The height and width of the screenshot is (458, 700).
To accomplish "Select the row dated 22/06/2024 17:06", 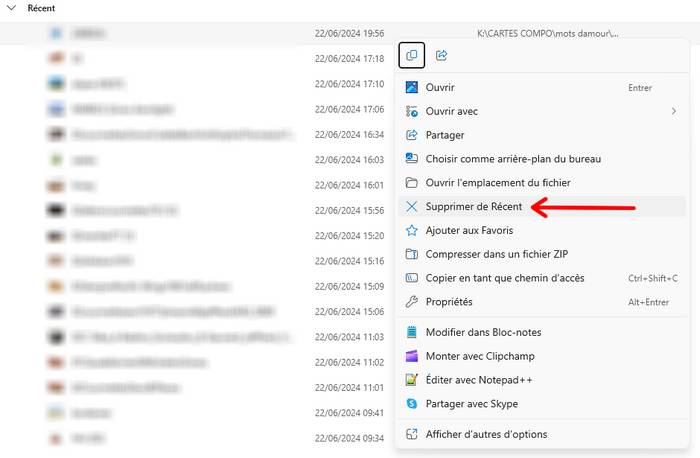I will (x=196, y=109).
